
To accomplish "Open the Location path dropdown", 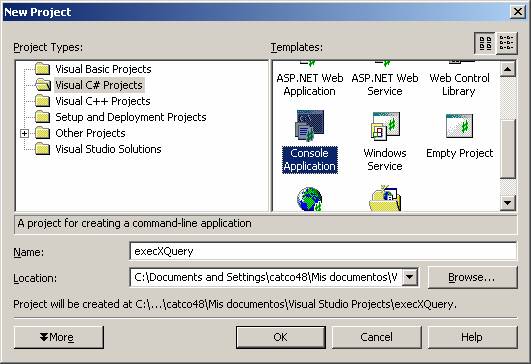I will tap(410, 277).
